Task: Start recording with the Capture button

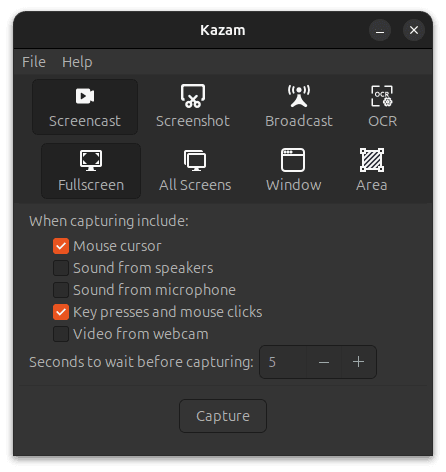Action: tap(223, 416)
